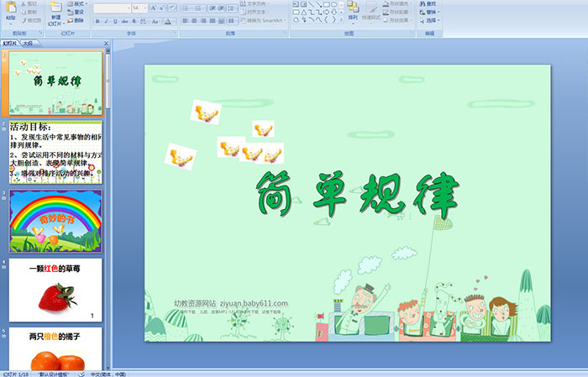Toggle Underline formatting
Viewport: 588px width, 377px height.
117,21
